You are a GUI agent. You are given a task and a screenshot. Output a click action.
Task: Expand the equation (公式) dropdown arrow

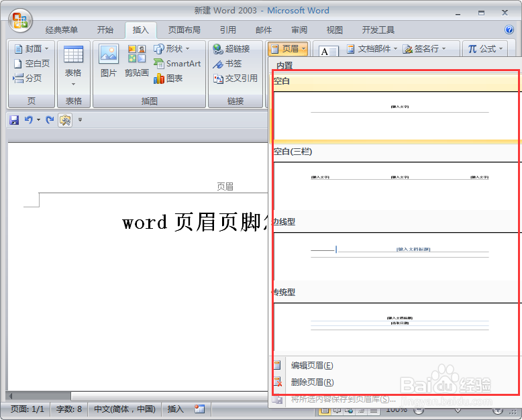point(501,49)
